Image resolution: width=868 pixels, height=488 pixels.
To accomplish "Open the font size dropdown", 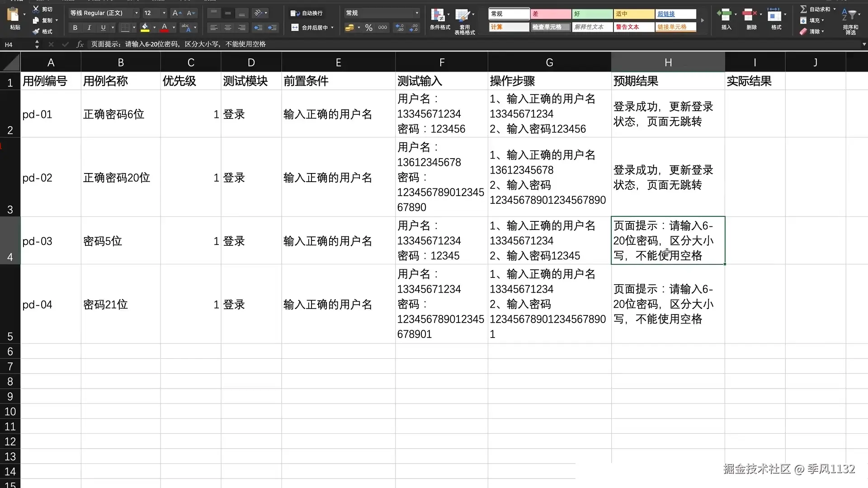I will (x=164, y=13).
